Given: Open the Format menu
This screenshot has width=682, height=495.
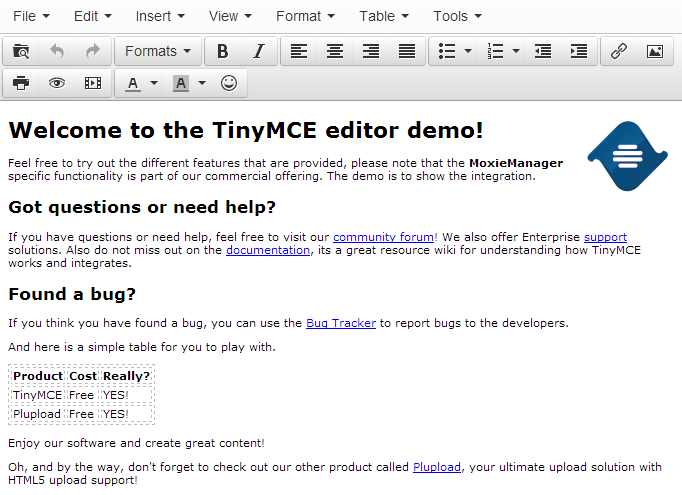Looking at the screenshot, I should click(x=305, y=17).
